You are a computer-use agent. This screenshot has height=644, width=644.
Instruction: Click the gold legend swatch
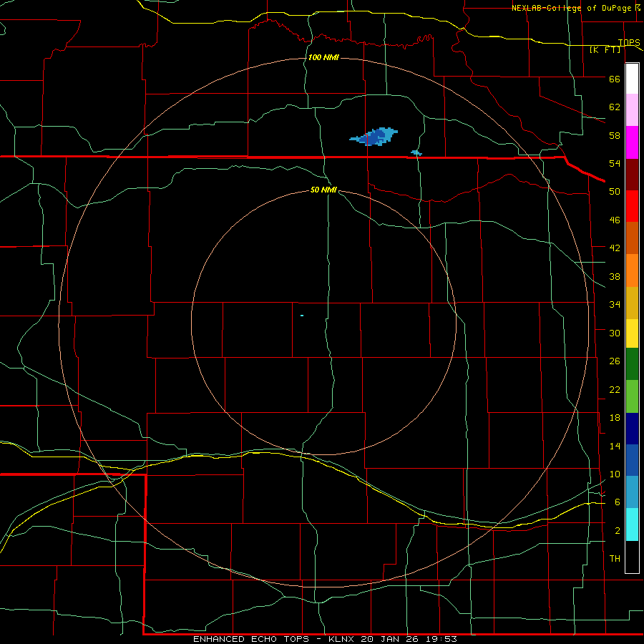pos(632,303)
